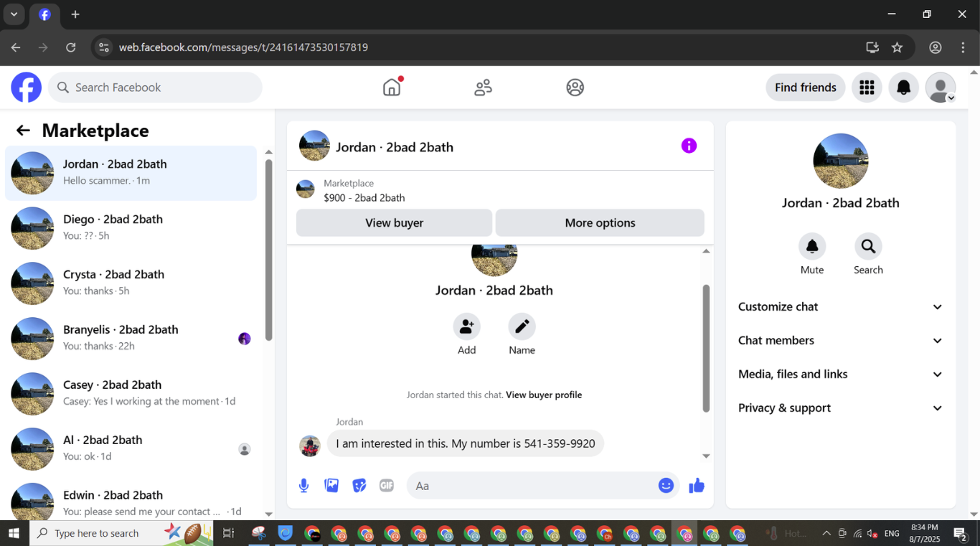Open Casey 2bad 2bath conversation

pos(131,394)
